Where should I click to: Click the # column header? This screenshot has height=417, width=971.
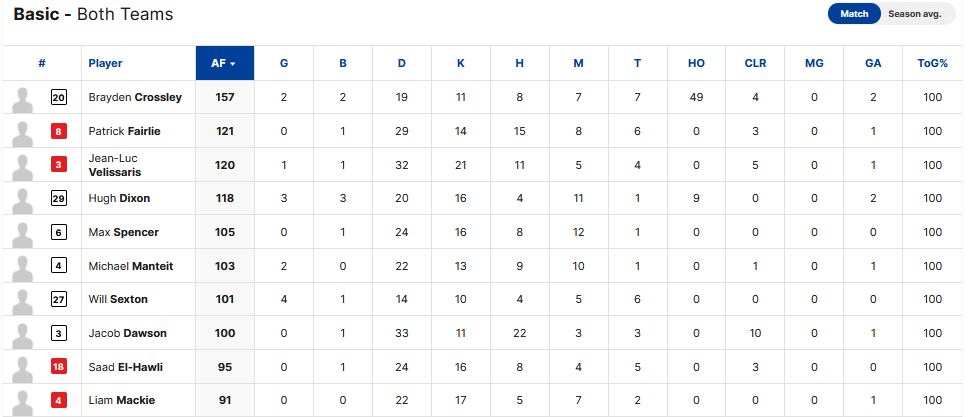tap(41, 63)
